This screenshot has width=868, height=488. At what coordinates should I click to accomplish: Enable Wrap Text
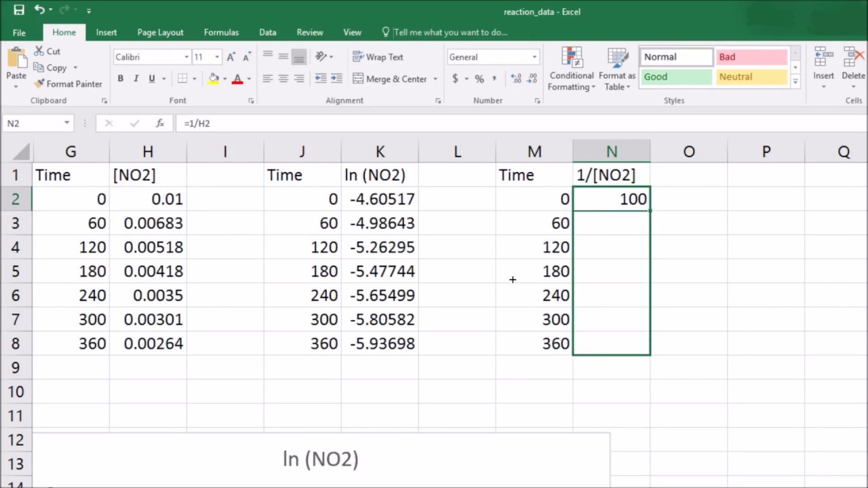[x=378, y=57]
